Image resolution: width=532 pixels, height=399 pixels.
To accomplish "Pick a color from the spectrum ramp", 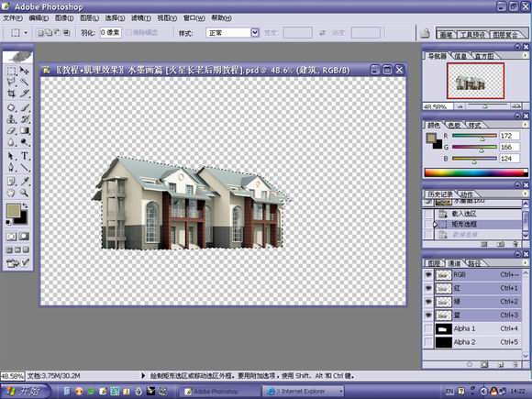I will pyautogui.click(x=476, y=172).
